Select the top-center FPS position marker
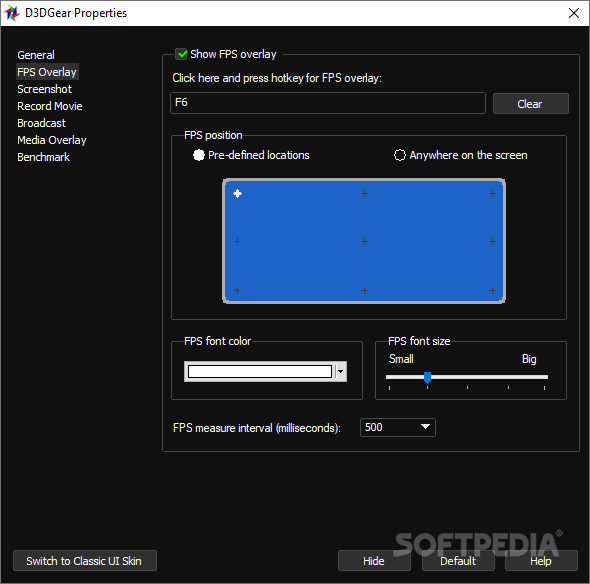590x584 pixels. click(364, 194)
